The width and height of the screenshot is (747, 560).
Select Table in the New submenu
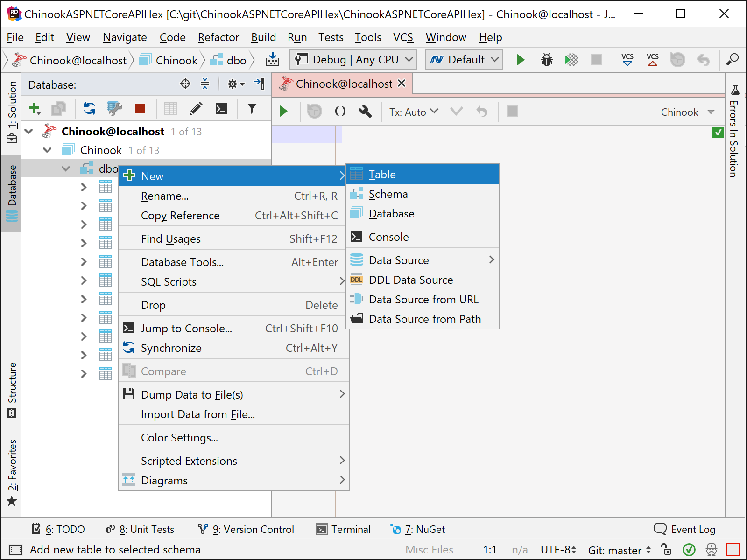coord(423,175)
